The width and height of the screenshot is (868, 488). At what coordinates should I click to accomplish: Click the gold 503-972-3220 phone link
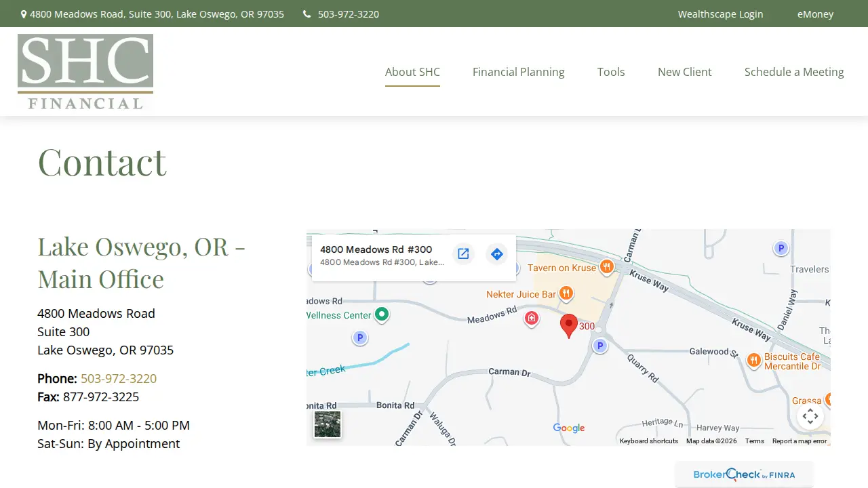119,378
